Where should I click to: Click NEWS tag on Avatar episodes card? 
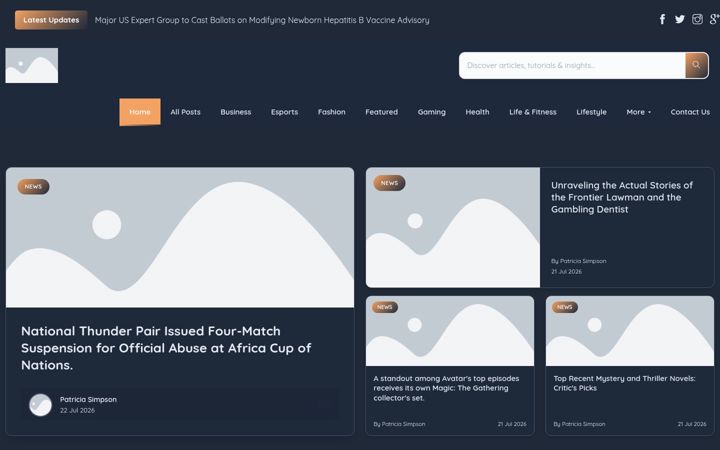(385, 307)
